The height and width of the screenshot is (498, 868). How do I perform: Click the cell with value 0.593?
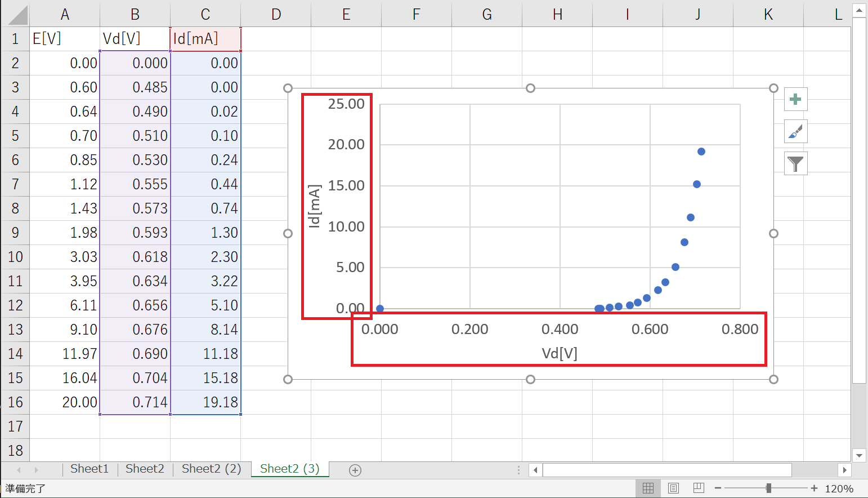click(x=135, y=233)
